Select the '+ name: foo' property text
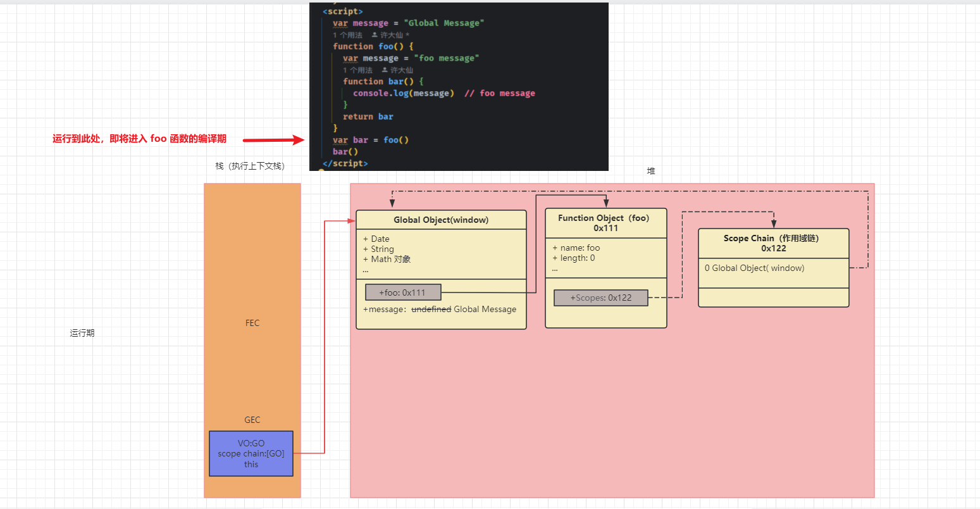Image resolution: width=980 pixels, height=509 pixels. tap(576, 248)
